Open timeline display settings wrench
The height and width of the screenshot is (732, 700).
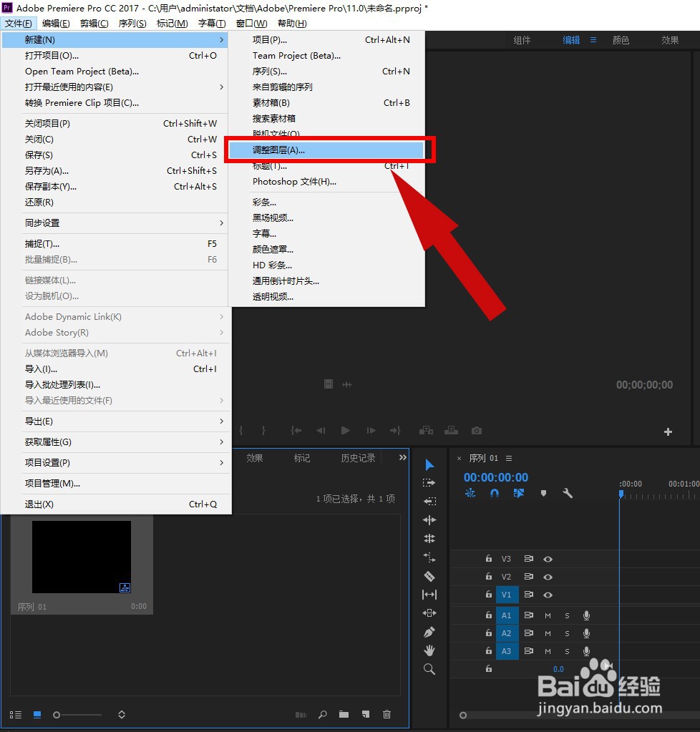coord(568,493)
